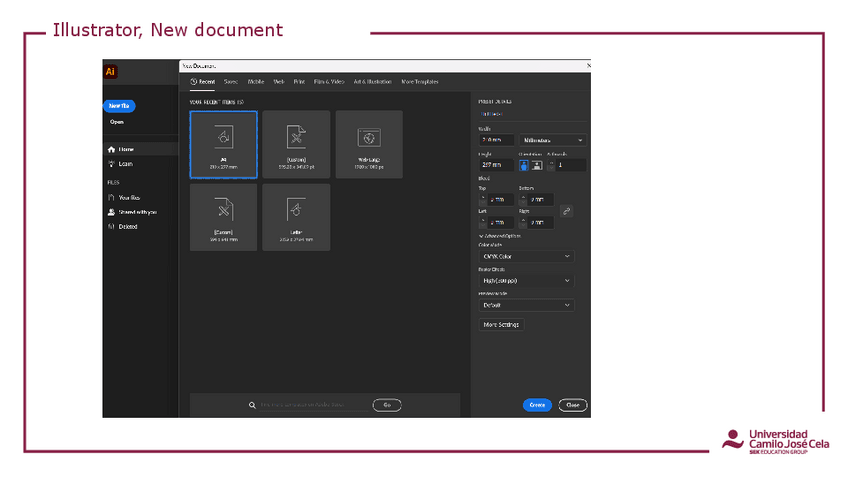Switch to the Film & Video tab

[329, 82]
